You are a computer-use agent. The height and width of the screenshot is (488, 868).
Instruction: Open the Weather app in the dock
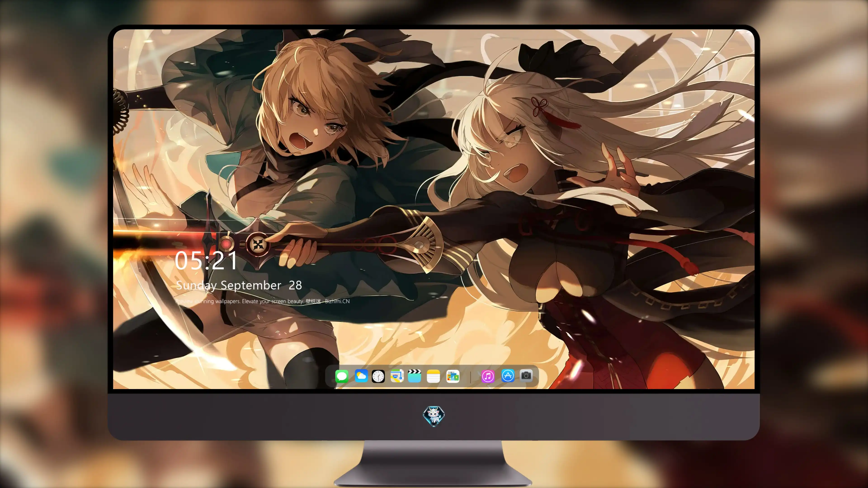(x=361, y=376)
